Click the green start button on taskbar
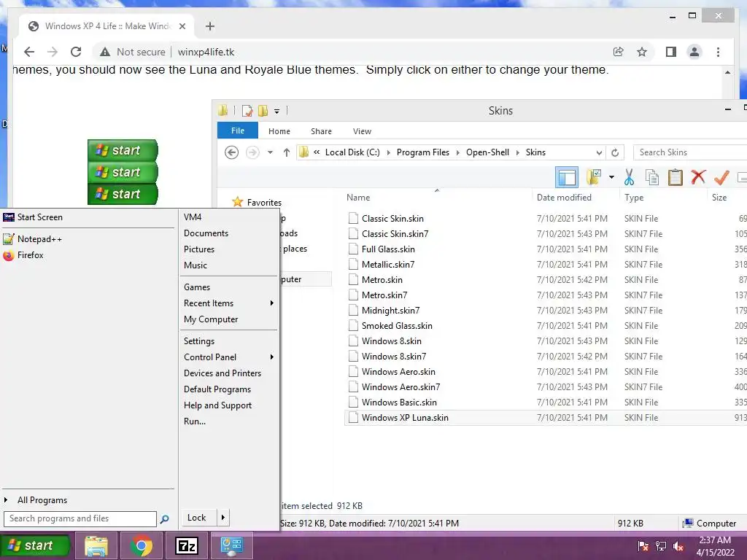Image resolution: width=747 pixels, height=560 pixels. [35, 545]
